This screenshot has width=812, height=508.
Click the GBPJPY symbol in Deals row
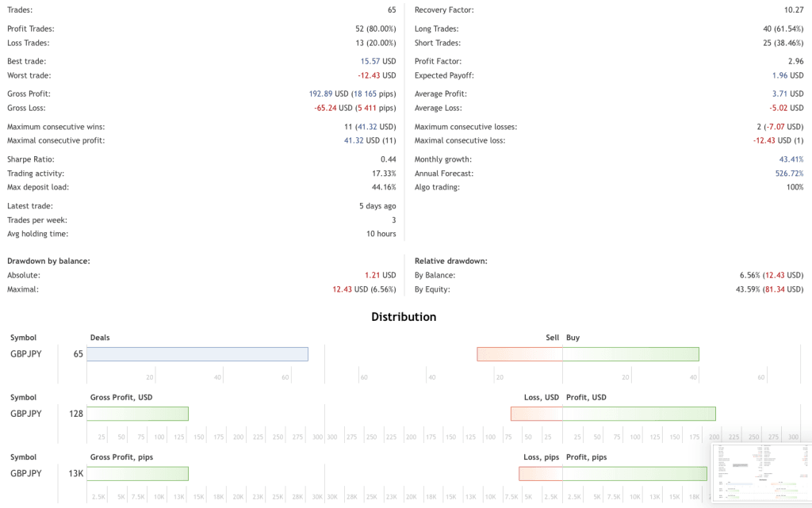pyautogui.click(x=27, y=354)
